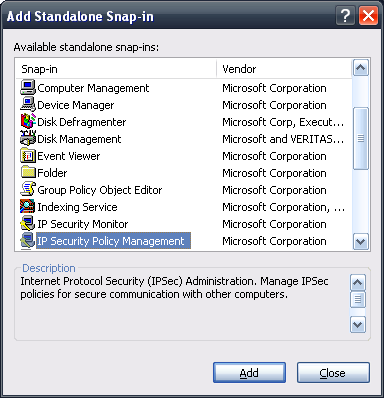Click the Folder snap-in icon
384x398 pixels.
28,173
